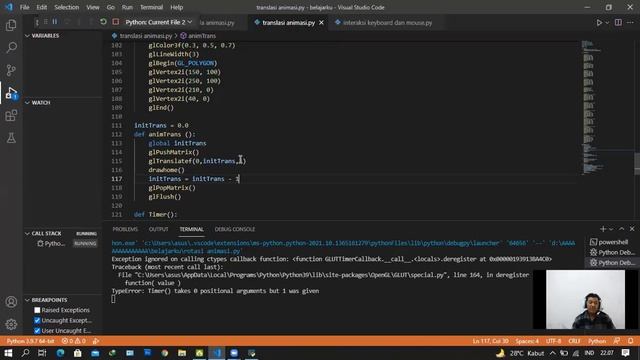Screen dimensions: 640x360
Task: Open the Testing flask view
Action: coord(11,138)
